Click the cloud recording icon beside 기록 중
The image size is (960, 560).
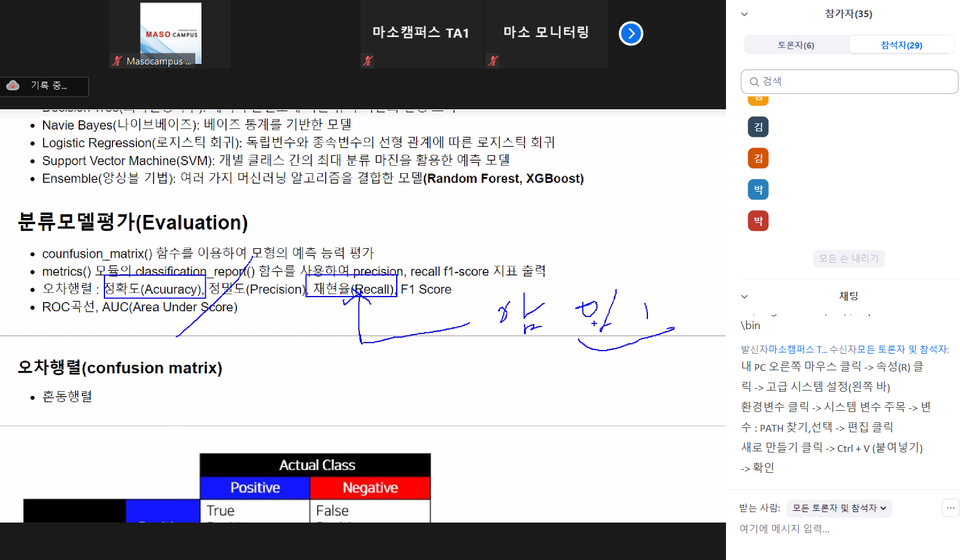(x=13, y=86)
